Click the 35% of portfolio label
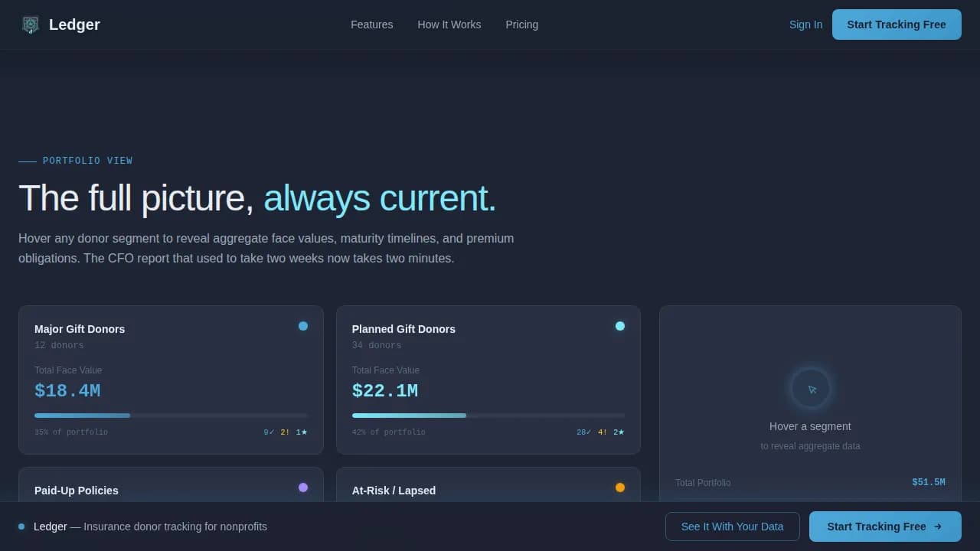The width and height of the screenshot is (980, 551). pos(71,432)
